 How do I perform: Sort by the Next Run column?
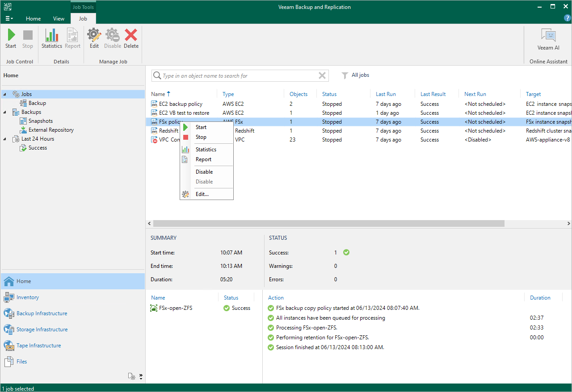point(475,94)
